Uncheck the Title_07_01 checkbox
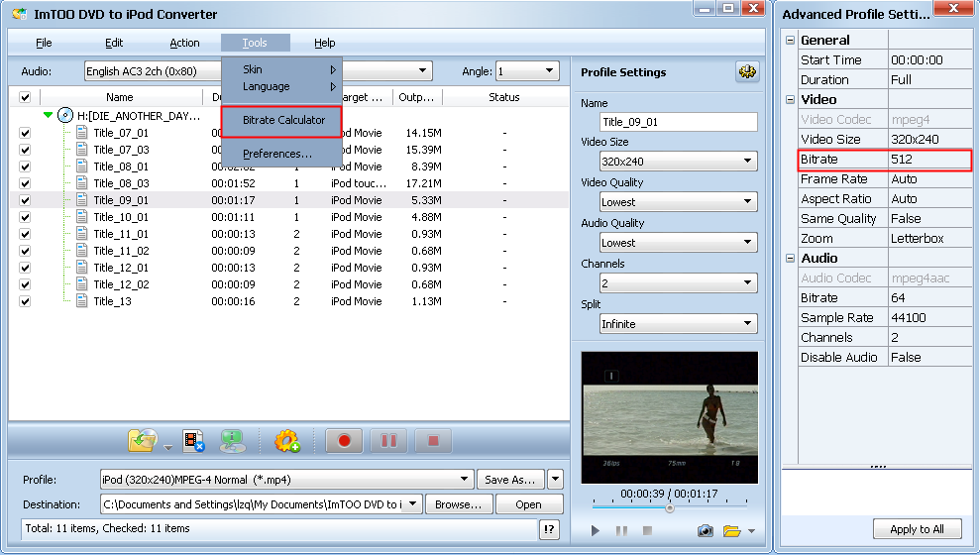 [25, 133]
